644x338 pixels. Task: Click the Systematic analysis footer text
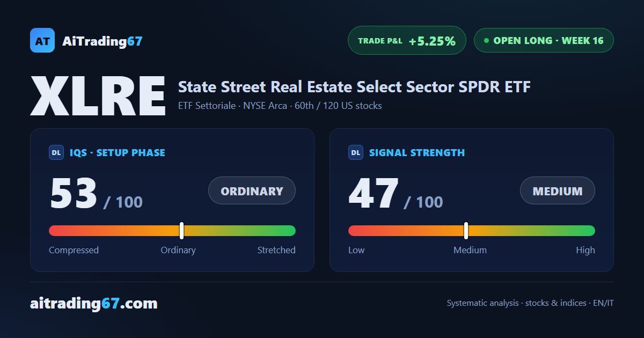click(530, 303)
